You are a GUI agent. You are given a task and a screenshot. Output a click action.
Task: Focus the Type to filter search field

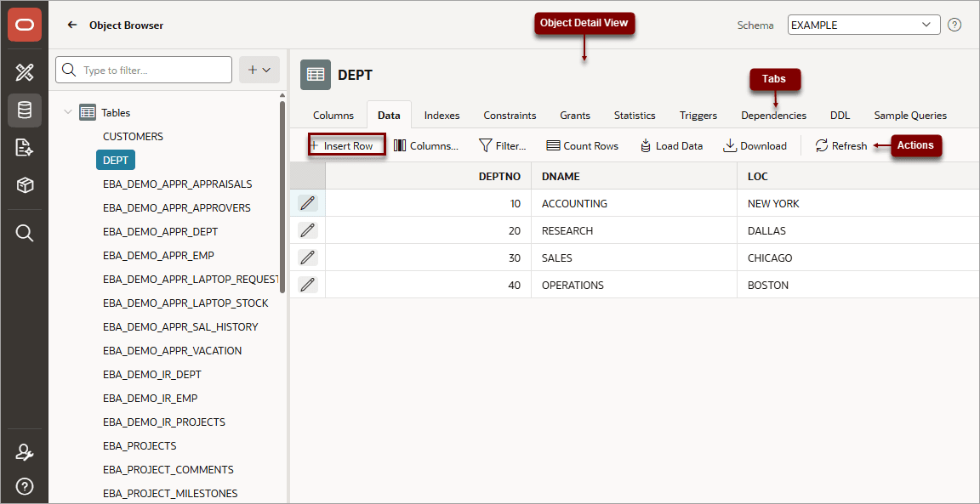pos(144,70)
